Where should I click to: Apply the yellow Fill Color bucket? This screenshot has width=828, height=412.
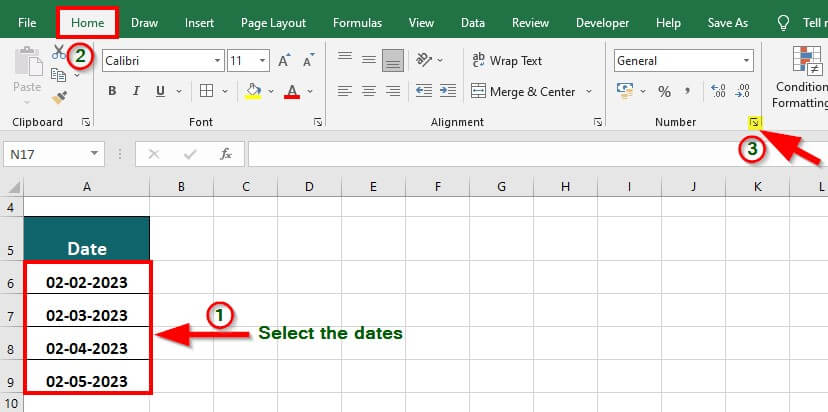click(253, 91)
